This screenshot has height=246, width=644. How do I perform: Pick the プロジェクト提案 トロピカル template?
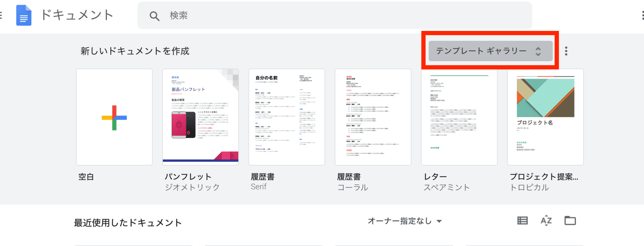tap(545, 117)
